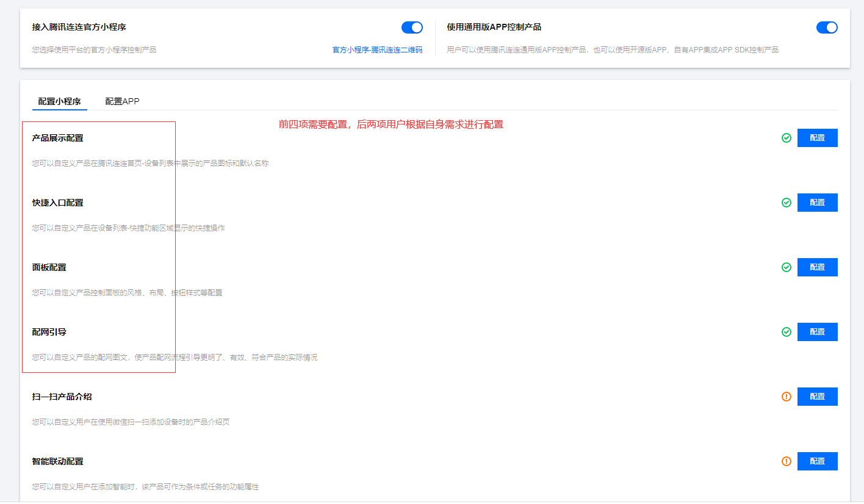Select the 配置小程序 tab
Image resolution: width=864 pixels, height=504 pixels.
click(x=59, y=101)
